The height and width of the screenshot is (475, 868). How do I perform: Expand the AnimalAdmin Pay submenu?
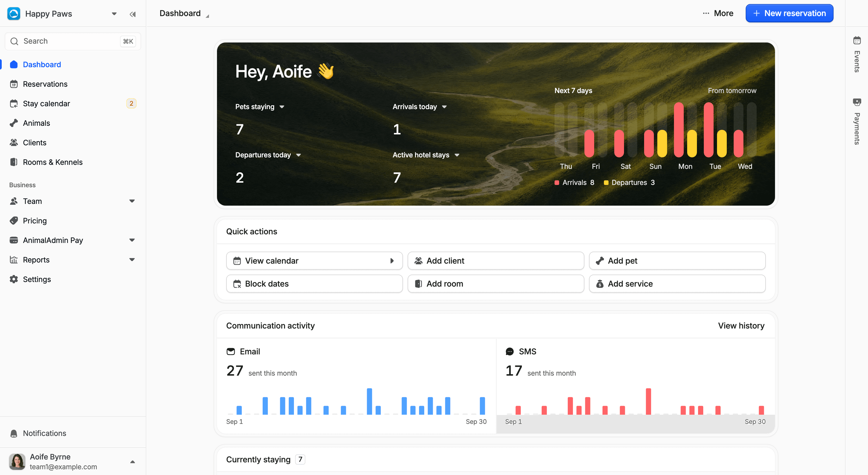pos(132,240)
